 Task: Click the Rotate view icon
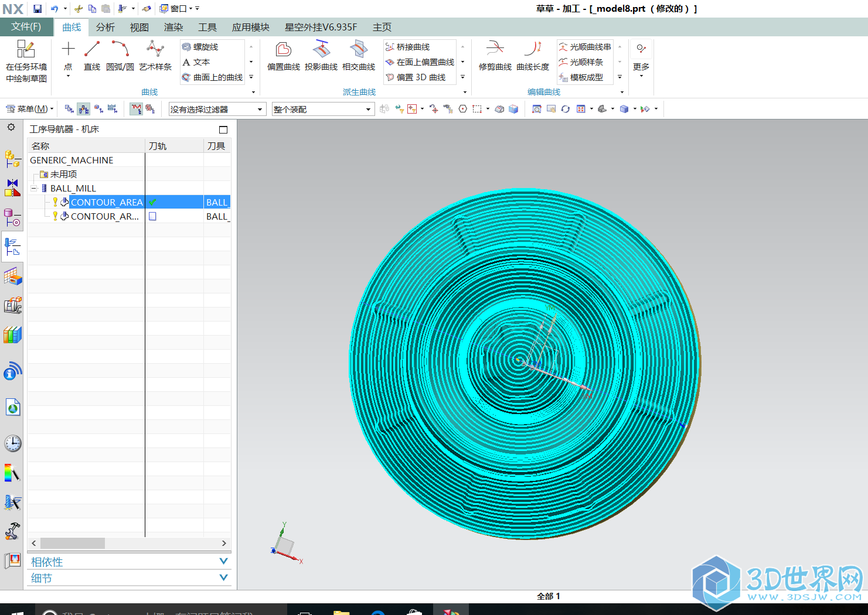tap(566, 109)
